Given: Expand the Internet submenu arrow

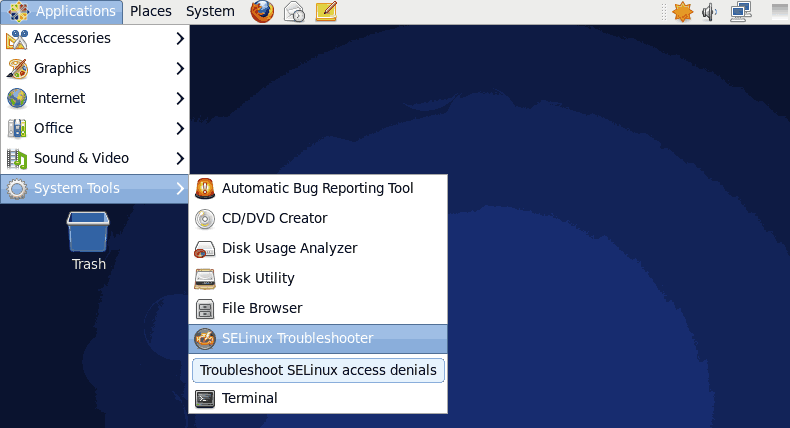Looking at the screenshot, I should (180, 98).
